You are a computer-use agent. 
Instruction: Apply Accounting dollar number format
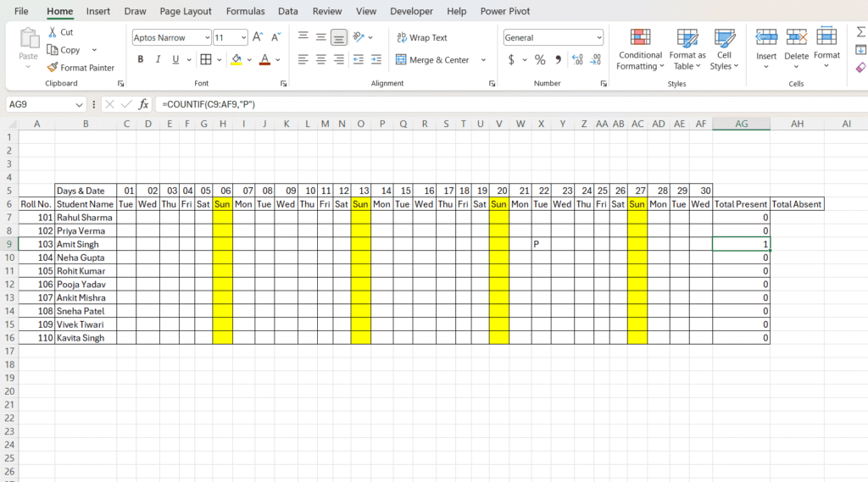[x=511, y=59]
